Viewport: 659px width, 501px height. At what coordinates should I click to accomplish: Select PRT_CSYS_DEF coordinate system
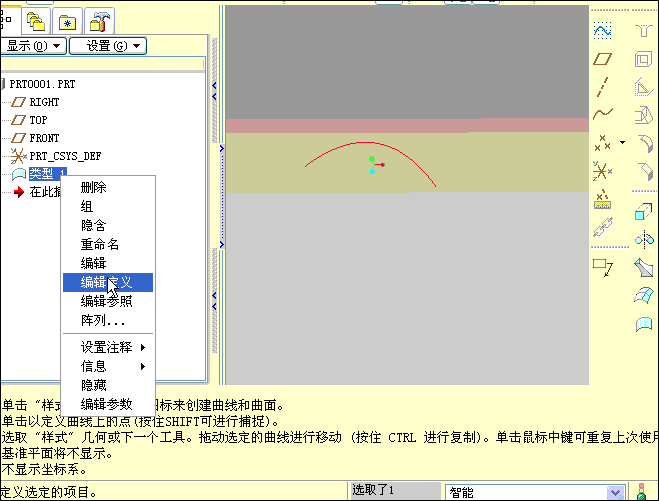pos(65,156)
